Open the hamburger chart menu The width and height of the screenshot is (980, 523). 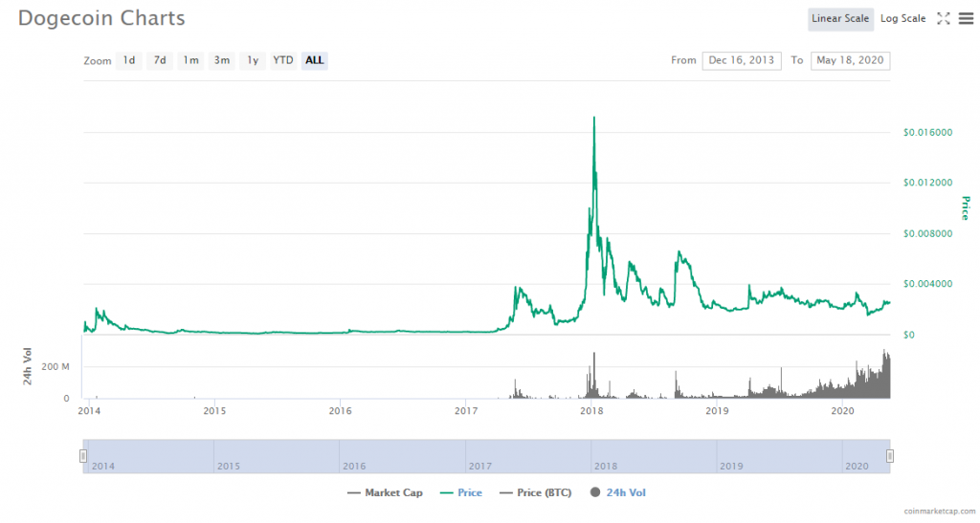(966, 19)
